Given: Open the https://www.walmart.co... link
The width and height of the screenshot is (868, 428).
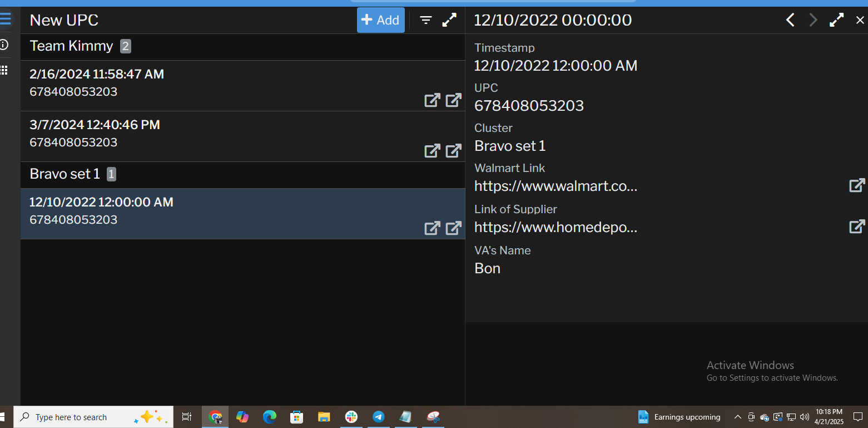Looking at the screenshot, I should pos(555,186).
